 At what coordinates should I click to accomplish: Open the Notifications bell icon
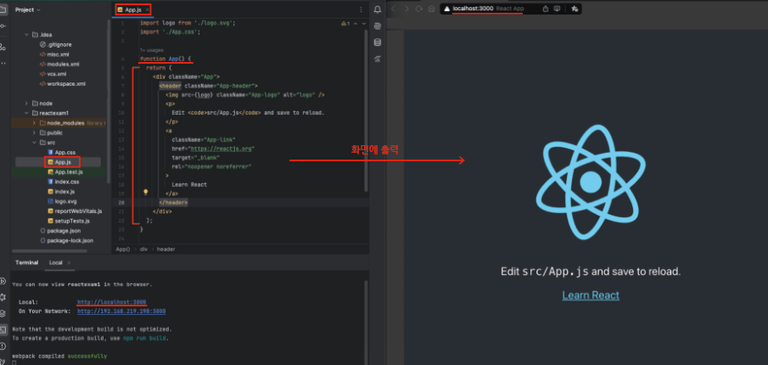pos(377,9)
